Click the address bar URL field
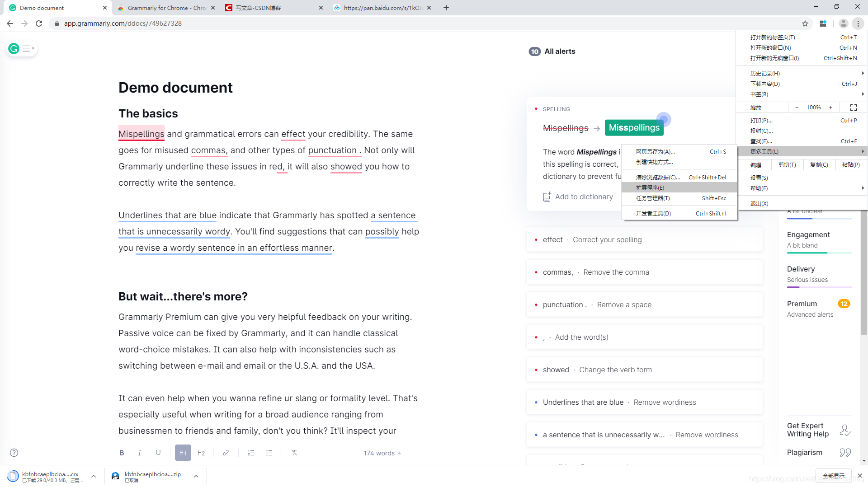This screenshot has height=487, width=868. [x=425, y=23]
